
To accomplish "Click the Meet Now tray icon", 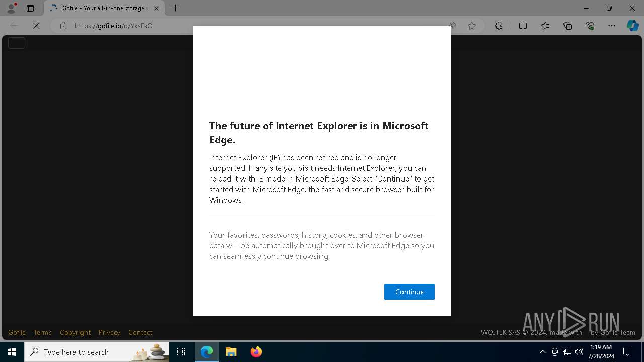I will (x=554, y=352).
